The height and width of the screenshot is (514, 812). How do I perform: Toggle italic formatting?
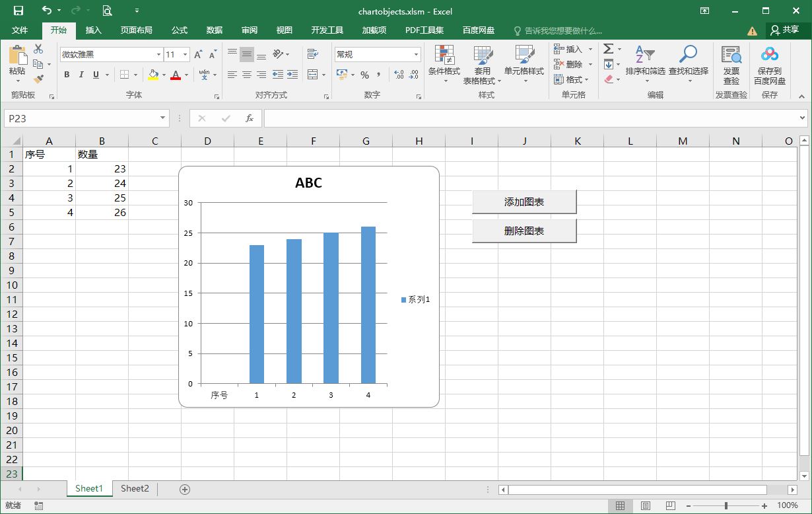coord(81,75)
